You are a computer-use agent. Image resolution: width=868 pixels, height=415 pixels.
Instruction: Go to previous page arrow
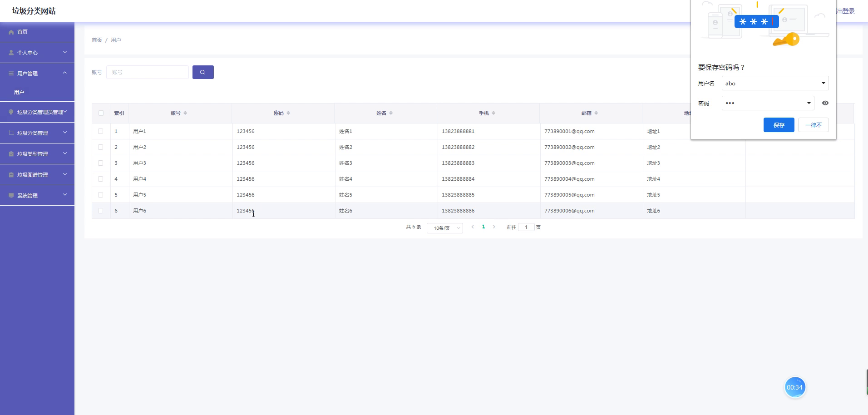coord(473,227)
